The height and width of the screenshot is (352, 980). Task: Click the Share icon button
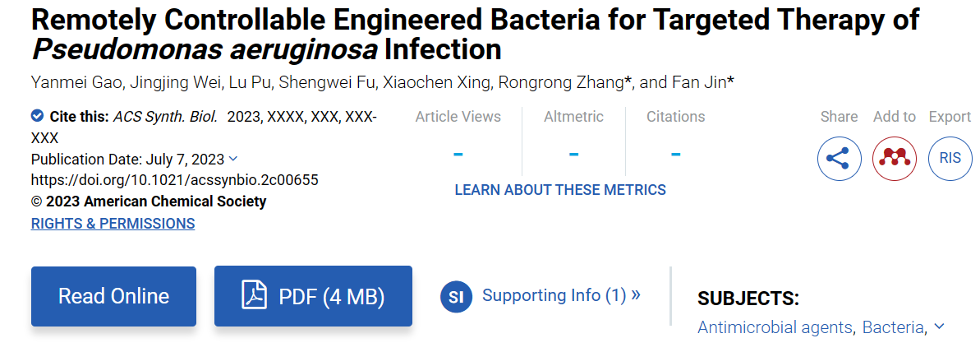click(838, 159)
